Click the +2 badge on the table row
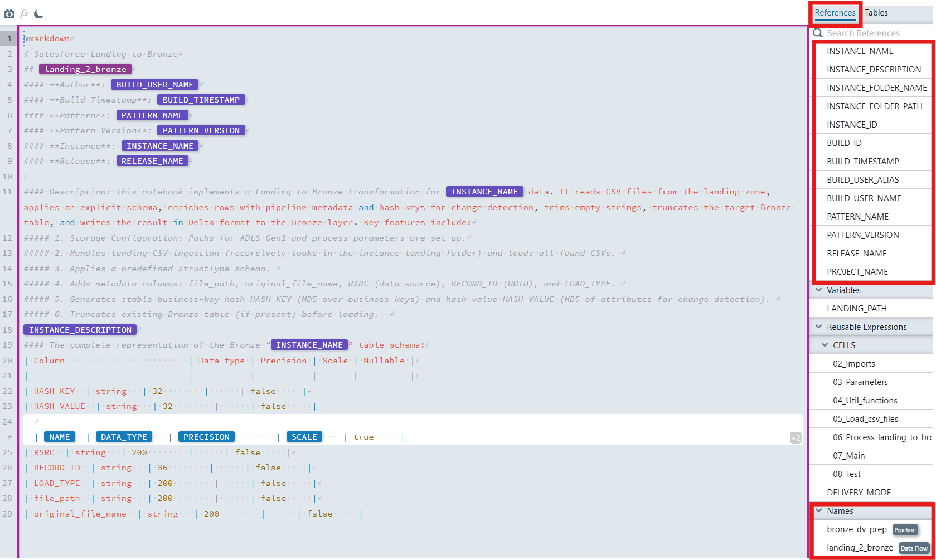Image resolution: width=936 pixels, height=560 pixels. [x=796, y=438]
